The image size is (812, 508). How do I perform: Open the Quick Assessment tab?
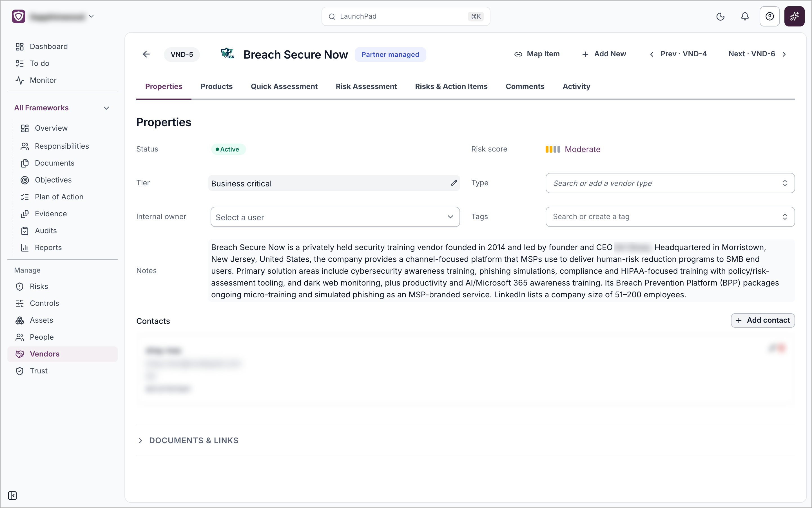click(x=284, y=86)
